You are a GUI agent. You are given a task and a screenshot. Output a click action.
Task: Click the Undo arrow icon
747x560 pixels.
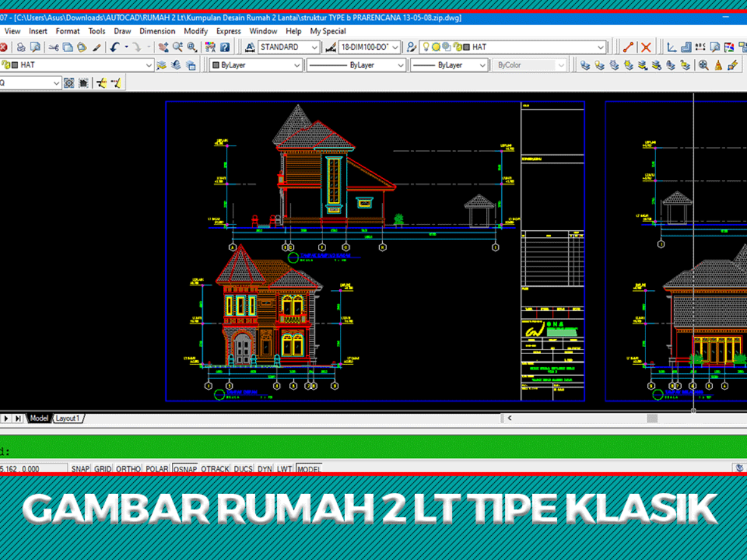[115, 47]
